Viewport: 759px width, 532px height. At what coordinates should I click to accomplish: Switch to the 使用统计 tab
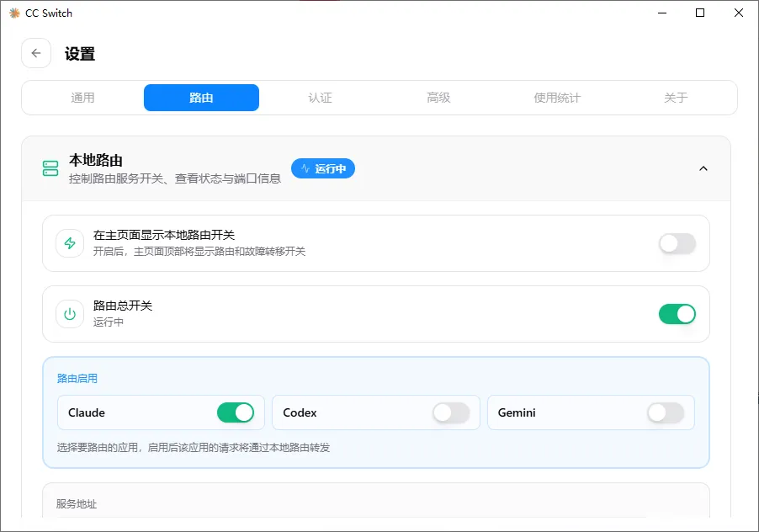(x=557, y=98)
